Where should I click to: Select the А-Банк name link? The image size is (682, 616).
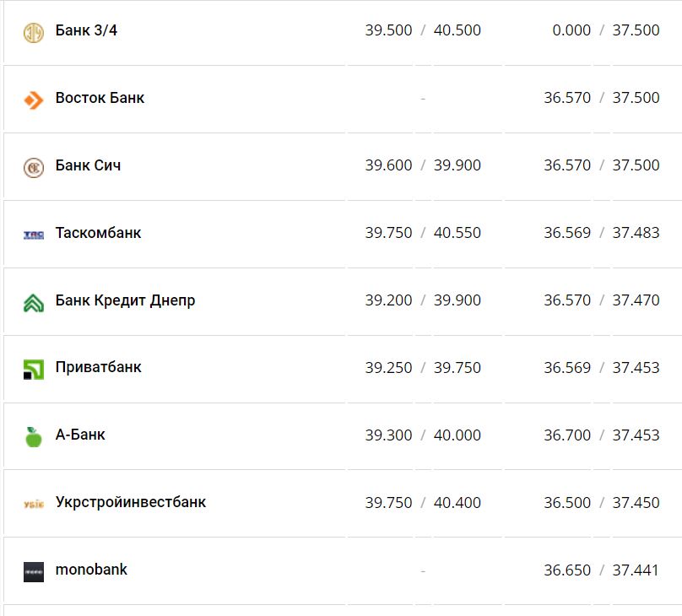80,435
